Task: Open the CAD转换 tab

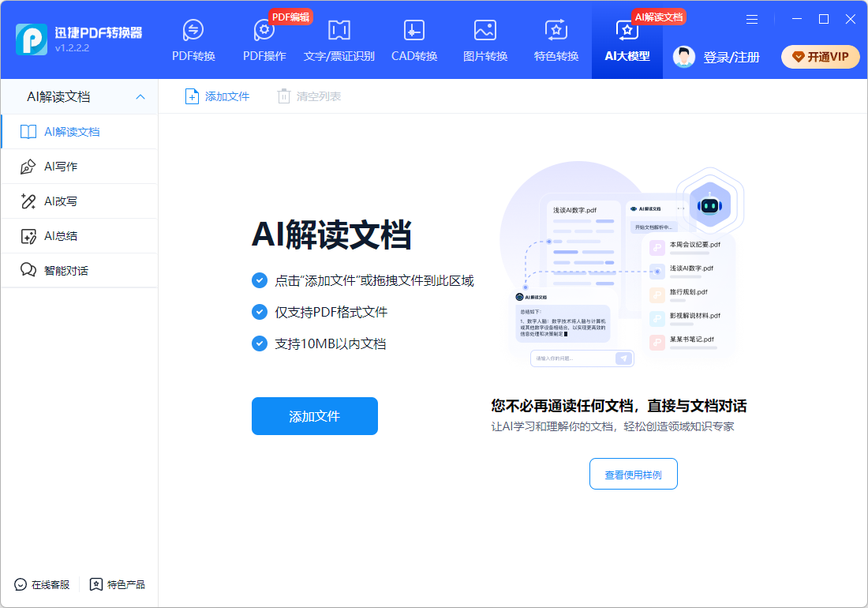Action: tap(414, 39)
